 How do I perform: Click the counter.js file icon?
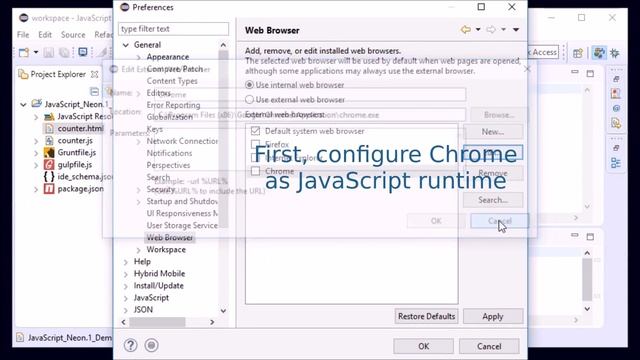pyautogui.click(x=49, y=141)
